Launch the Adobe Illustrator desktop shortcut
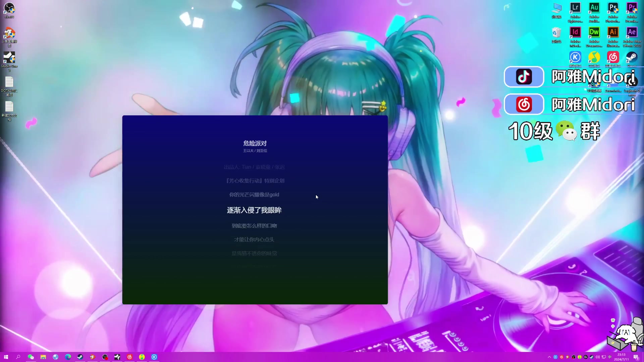644x362 pixels. [x=613, y=37]
